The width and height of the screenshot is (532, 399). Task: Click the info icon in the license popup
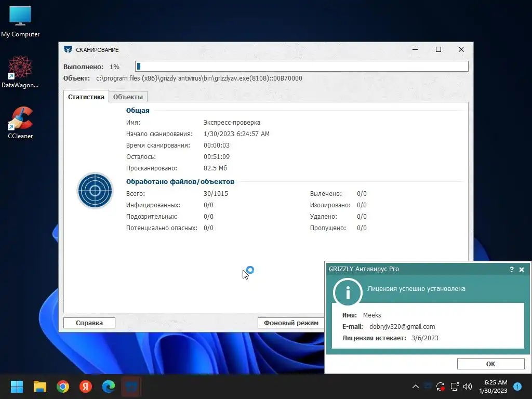point(348,292)
